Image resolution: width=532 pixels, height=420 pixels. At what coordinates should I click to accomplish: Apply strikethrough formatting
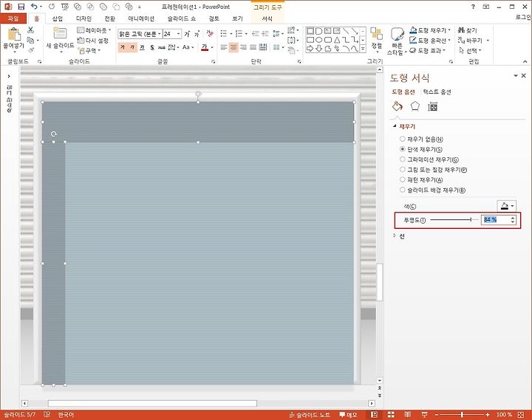(x=161, y=47)
